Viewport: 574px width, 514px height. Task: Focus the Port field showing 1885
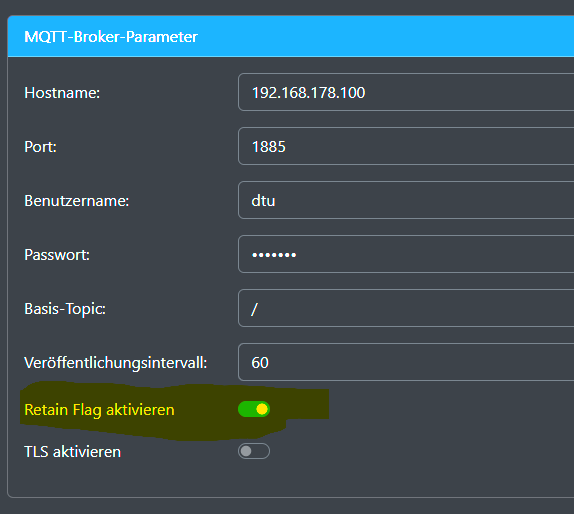(x=406, y=146)
